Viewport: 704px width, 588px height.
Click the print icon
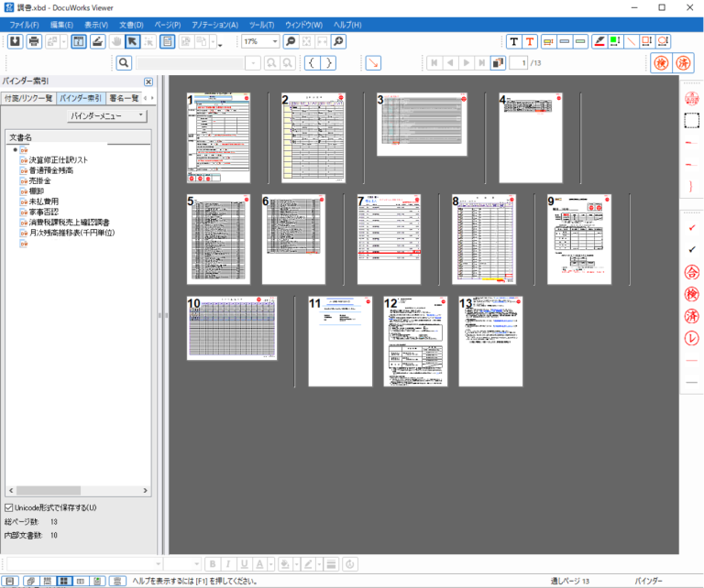coord(34,41)
